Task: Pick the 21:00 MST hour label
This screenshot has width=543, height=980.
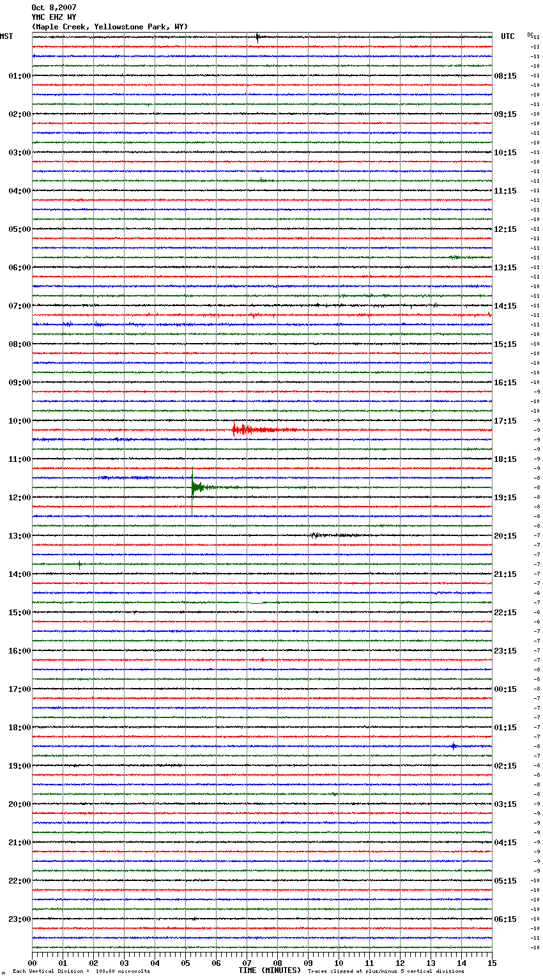Action: pos(20,843)
